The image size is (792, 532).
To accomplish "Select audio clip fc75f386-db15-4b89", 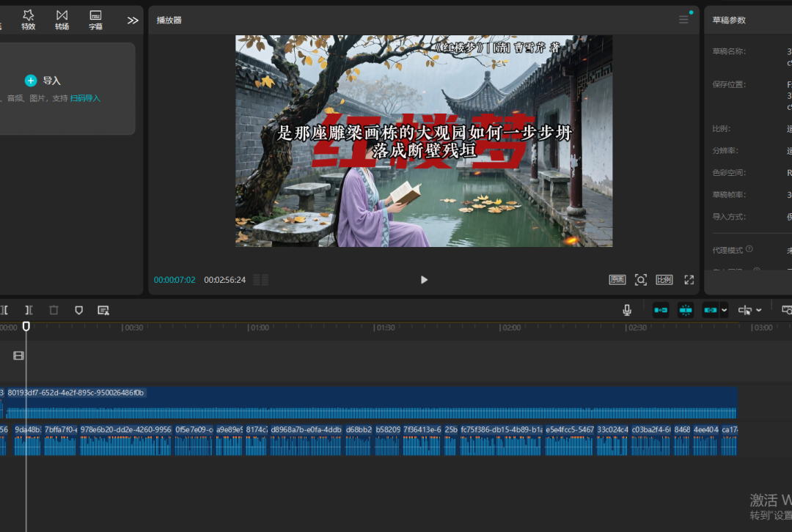I will 501,440.
